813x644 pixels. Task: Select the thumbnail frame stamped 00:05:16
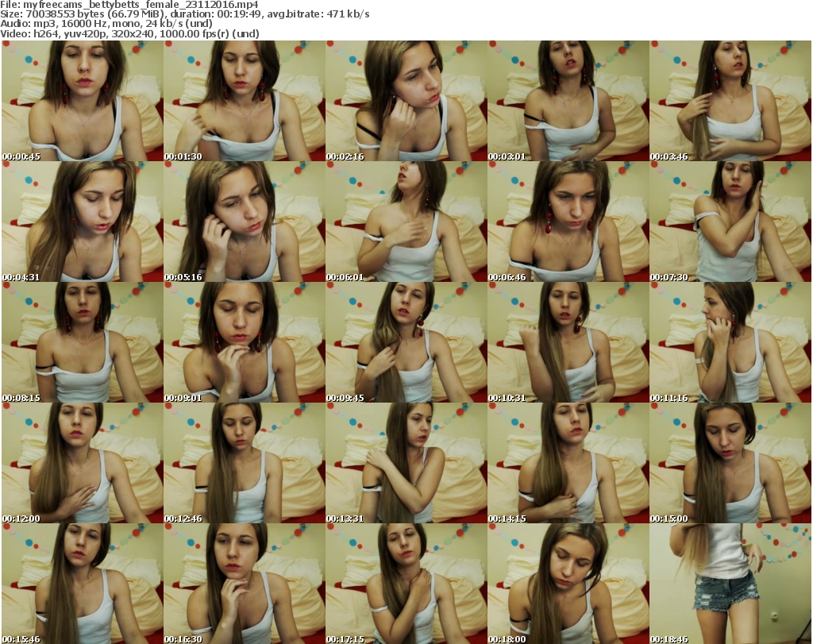click(x=245, y=222)
